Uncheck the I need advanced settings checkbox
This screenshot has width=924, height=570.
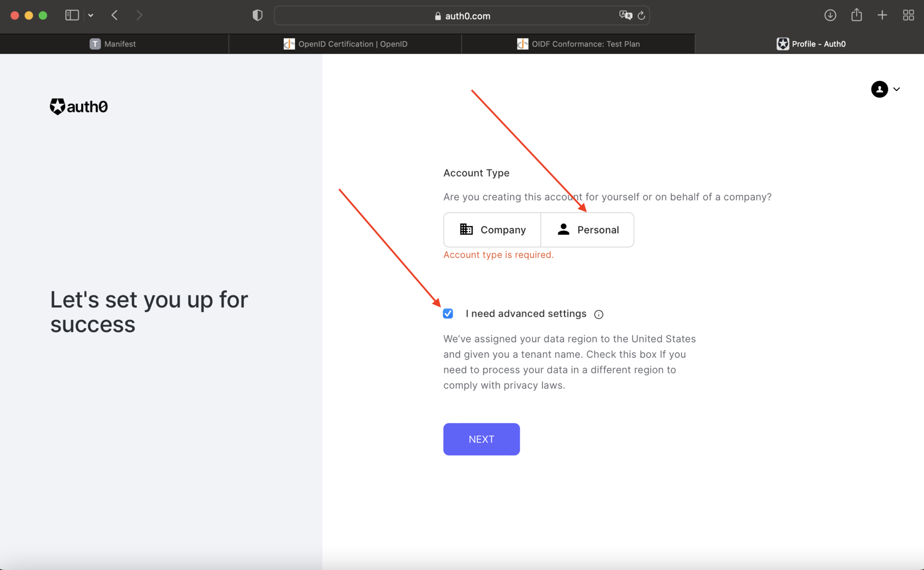448,313
